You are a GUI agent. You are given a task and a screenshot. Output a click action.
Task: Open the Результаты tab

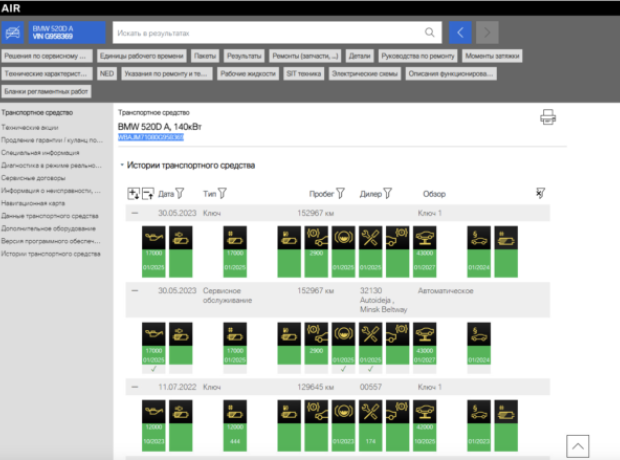[x=244, y=56]
